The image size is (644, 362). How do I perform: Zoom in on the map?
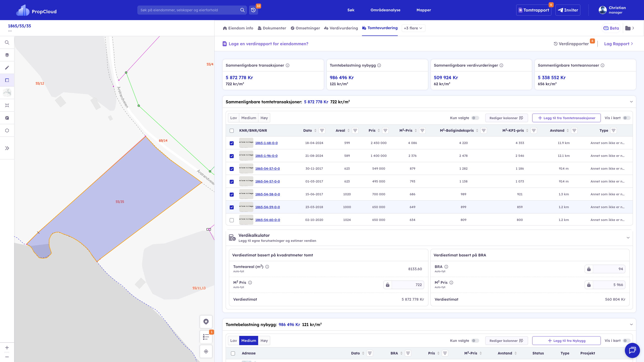coord(7,348)
